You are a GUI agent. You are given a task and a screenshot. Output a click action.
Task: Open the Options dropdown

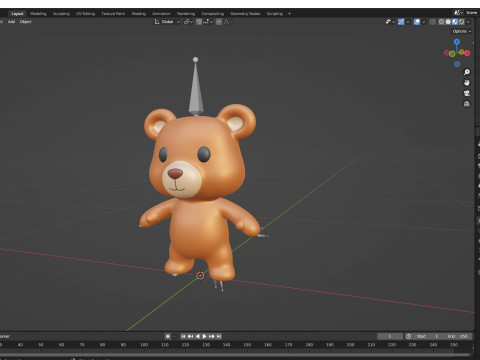pyautogui.click(x=462, y=31)
